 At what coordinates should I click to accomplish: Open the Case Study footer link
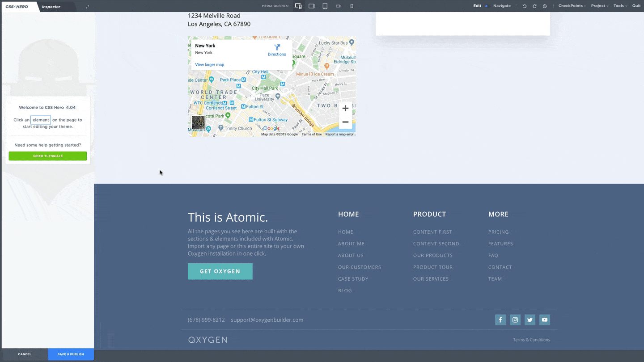[x=353, y=278]
